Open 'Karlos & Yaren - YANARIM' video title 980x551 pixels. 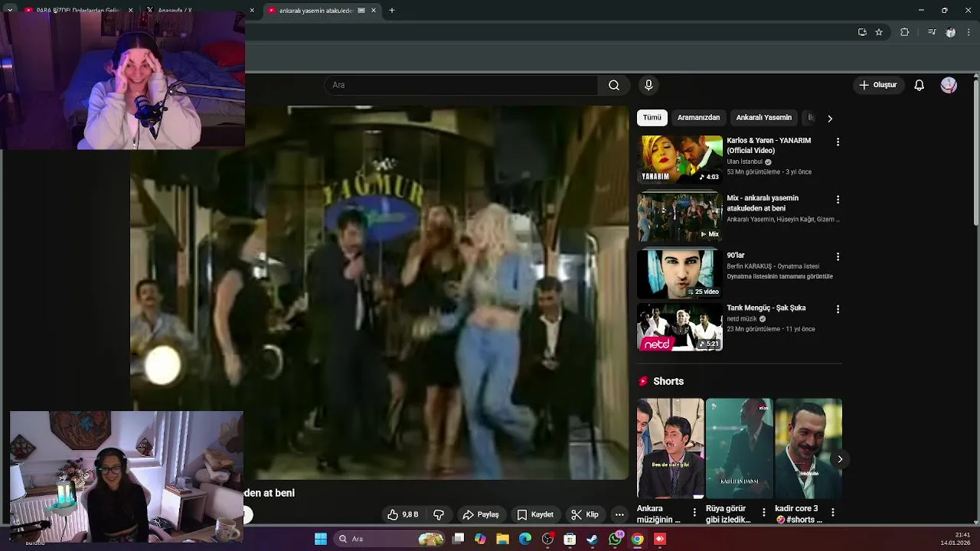click(769, 145)
